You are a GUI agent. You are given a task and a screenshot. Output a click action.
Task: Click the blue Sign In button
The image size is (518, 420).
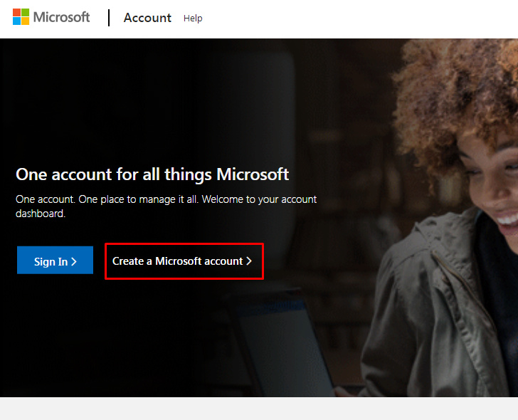pos(55,260)
